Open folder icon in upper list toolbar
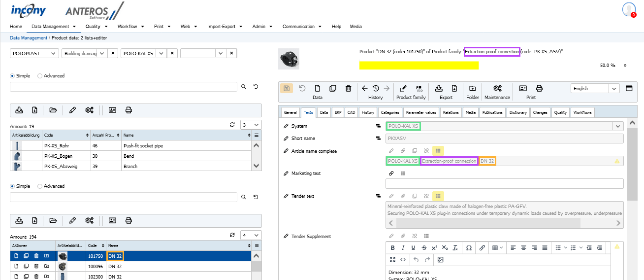Image resolution: width=644 pixels, height=280 pixels. (x=53, y=110)
